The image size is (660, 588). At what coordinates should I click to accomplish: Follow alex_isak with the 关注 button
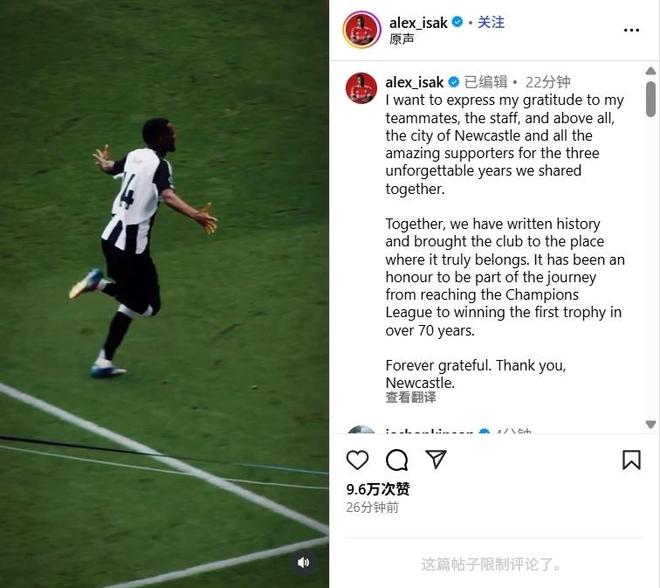coord(491,22)
